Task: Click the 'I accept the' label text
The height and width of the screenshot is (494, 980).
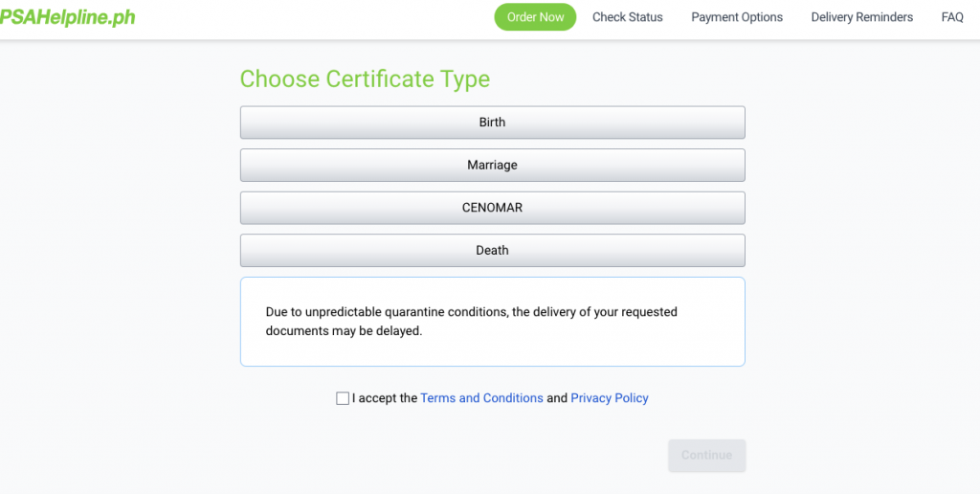Action: coord(385,397)
